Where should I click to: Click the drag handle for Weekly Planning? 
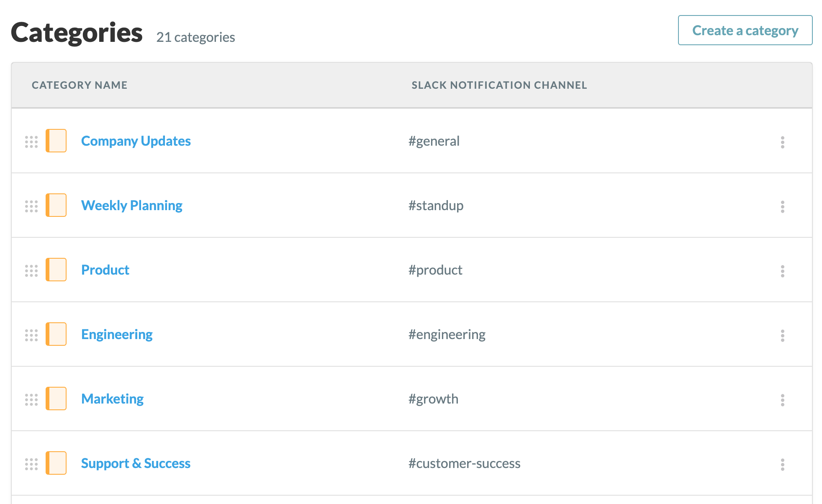click(31, 206)
